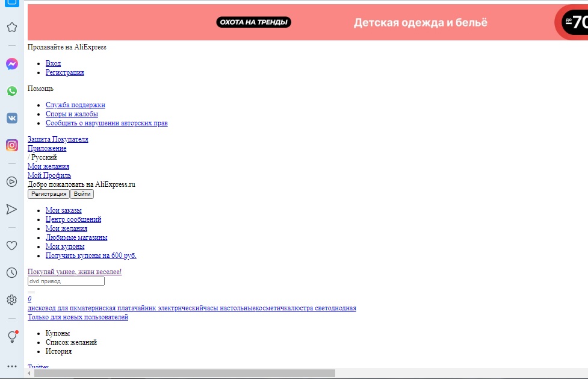588x379 pixels.
Task: Open three-dot sidebar setup menu
Action: tap(12, 366)
